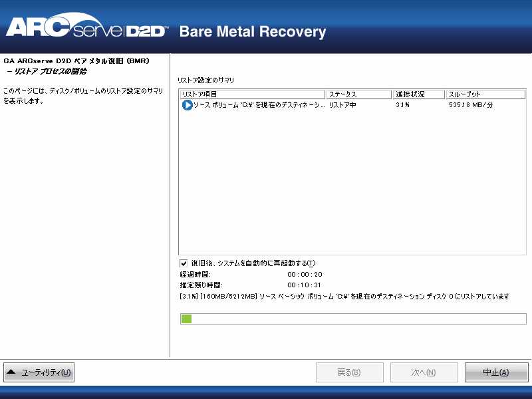The image size is (532, 399).
Task: Open the ユーティリティ(U) utilities menu
Action: click(39, 372)
